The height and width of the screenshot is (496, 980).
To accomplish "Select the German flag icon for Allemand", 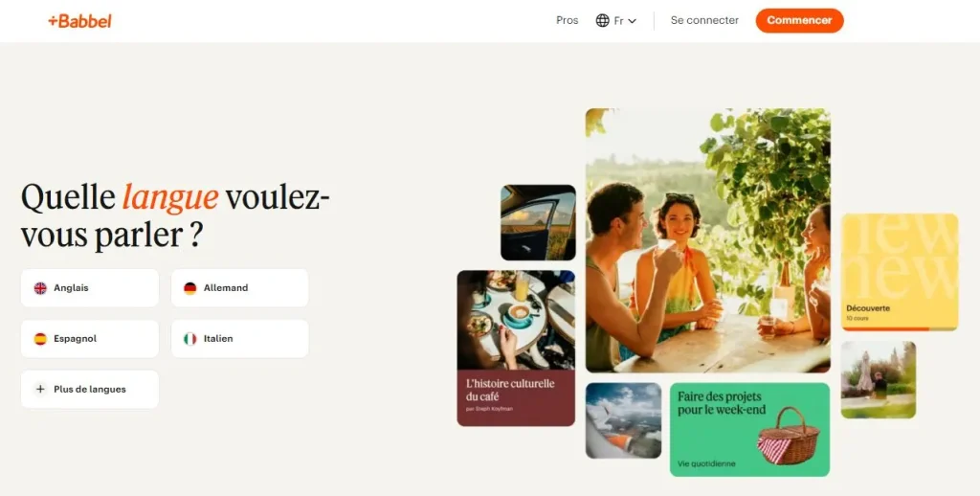I will tap(190, 288).
